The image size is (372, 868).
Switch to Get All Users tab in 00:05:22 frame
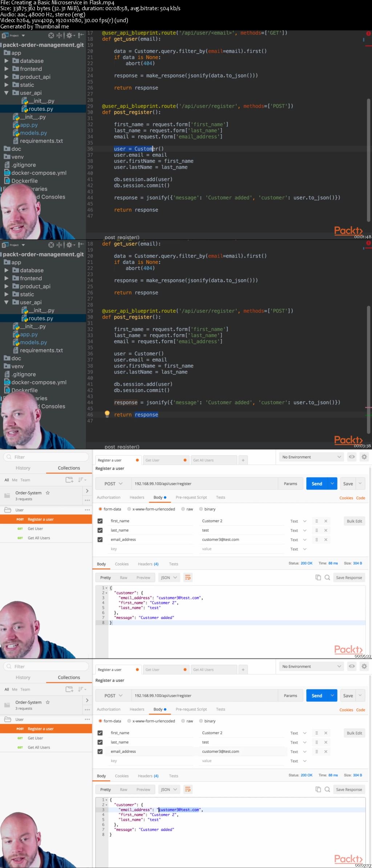pos(214,460)
